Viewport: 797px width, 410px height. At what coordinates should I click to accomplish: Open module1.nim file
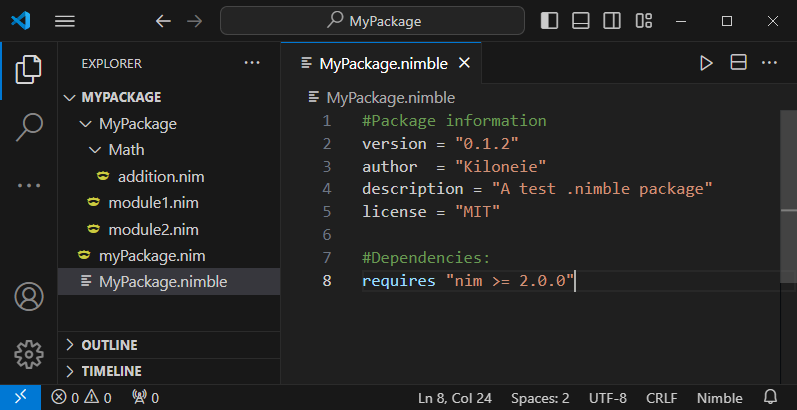point(169,203)
